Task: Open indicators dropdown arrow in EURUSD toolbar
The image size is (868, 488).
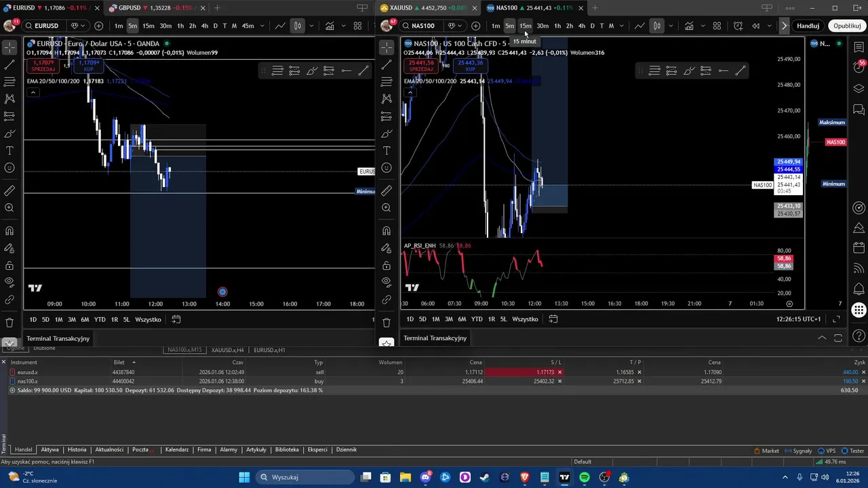Action: point(342,26)
